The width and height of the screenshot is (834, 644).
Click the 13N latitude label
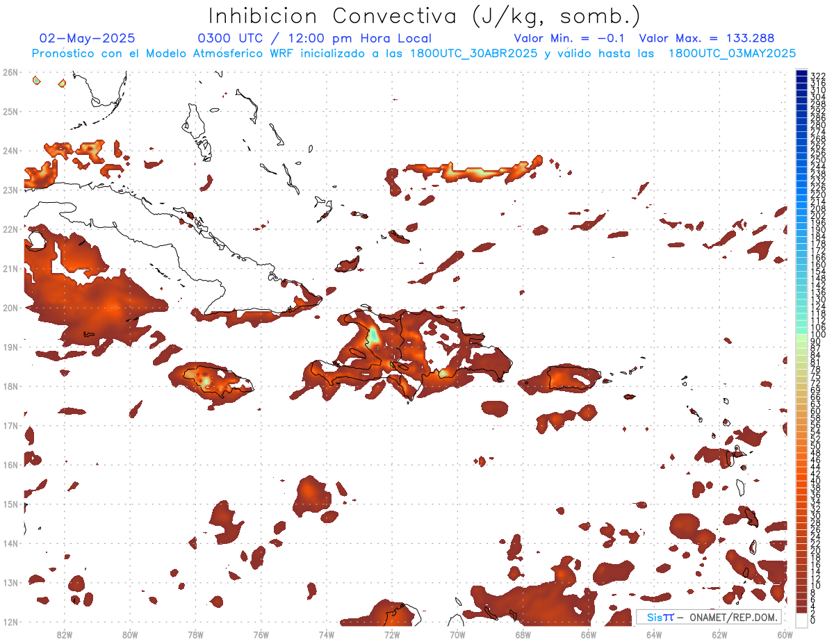[10, 582]
